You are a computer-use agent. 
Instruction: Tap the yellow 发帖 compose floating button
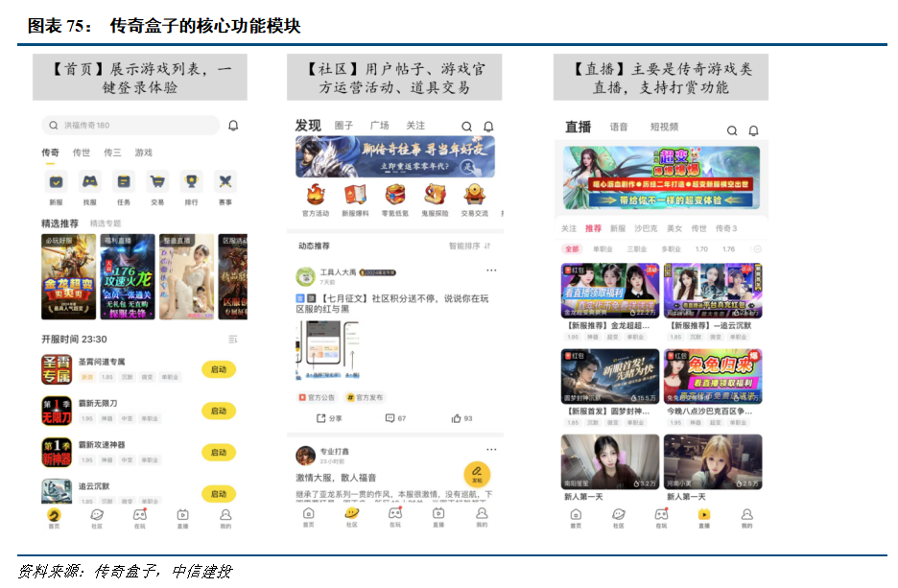coord(477,475)
